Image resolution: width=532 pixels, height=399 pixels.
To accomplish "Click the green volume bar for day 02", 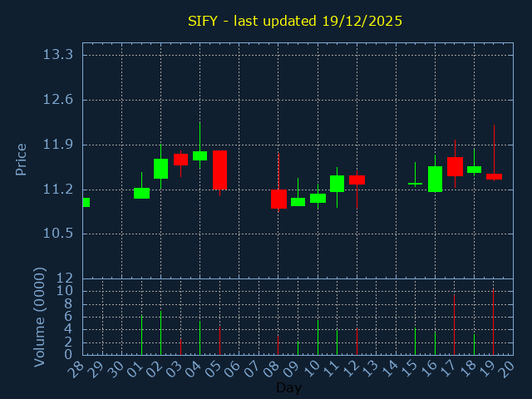I will pyautogui.click(x=160, y=333).
